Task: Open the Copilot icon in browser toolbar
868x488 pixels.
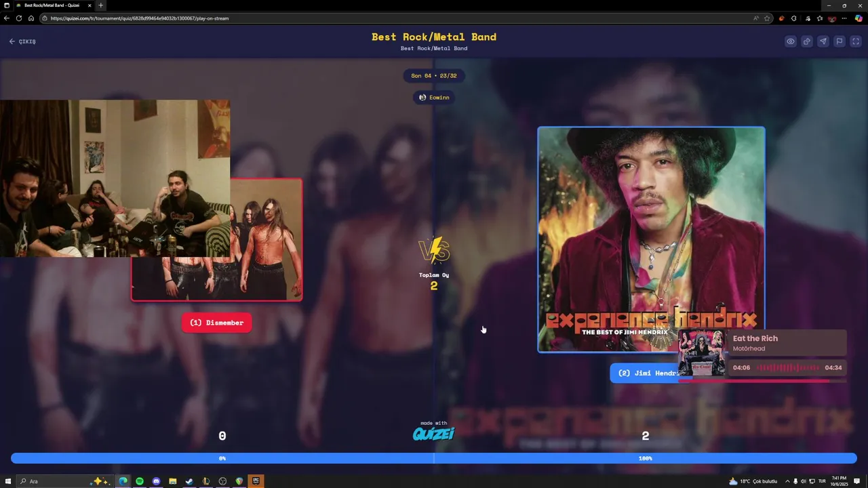Action: tap(859, 18)
